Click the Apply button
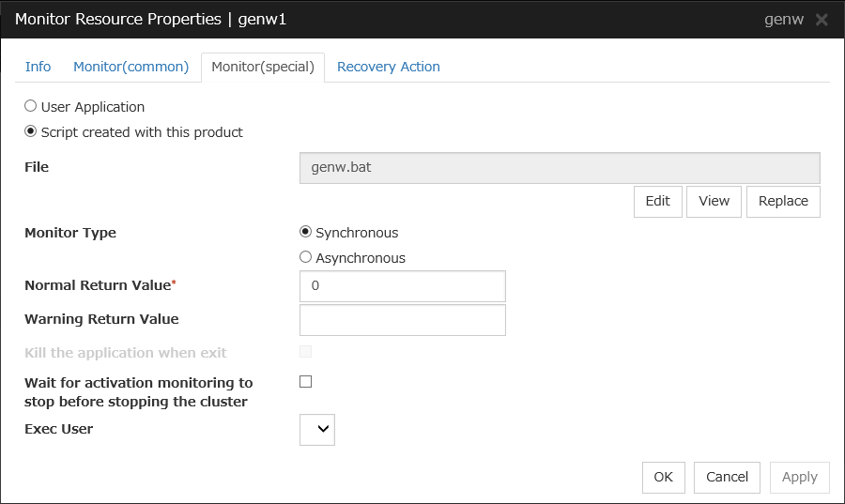This screenshot has height=504, width=845. tap(799, 477)
